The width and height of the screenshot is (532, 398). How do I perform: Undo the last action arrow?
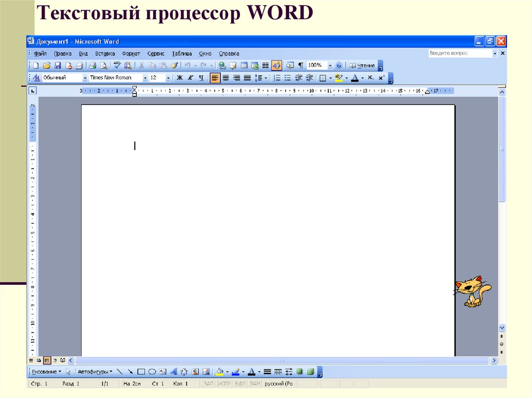[187, 65]
